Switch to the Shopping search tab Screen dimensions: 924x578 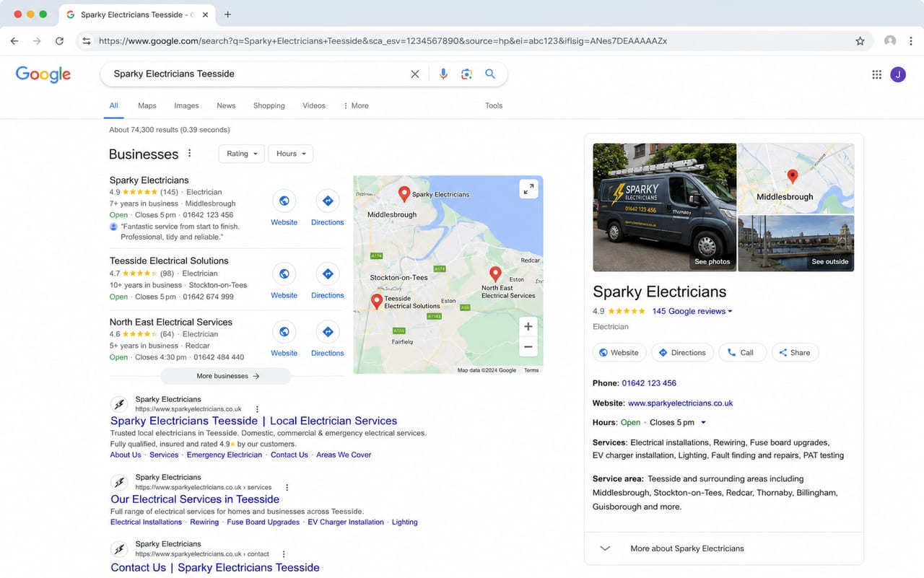point(269,105)
